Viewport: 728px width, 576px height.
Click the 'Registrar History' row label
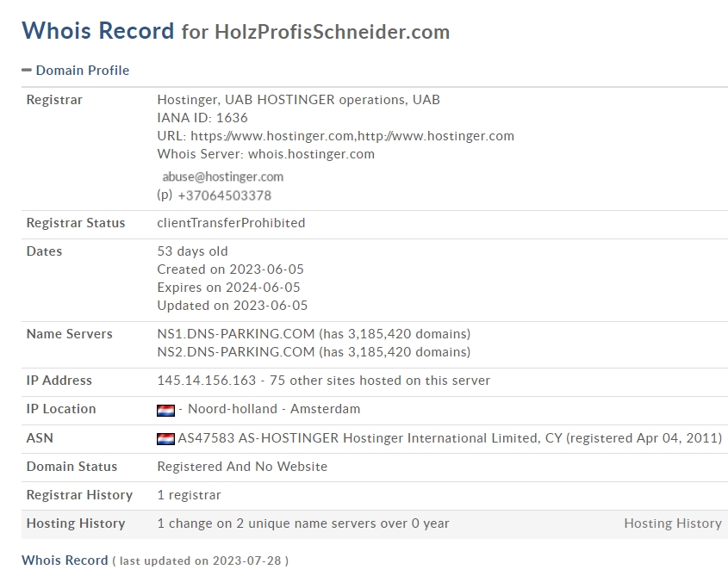[x=79, y=495]
